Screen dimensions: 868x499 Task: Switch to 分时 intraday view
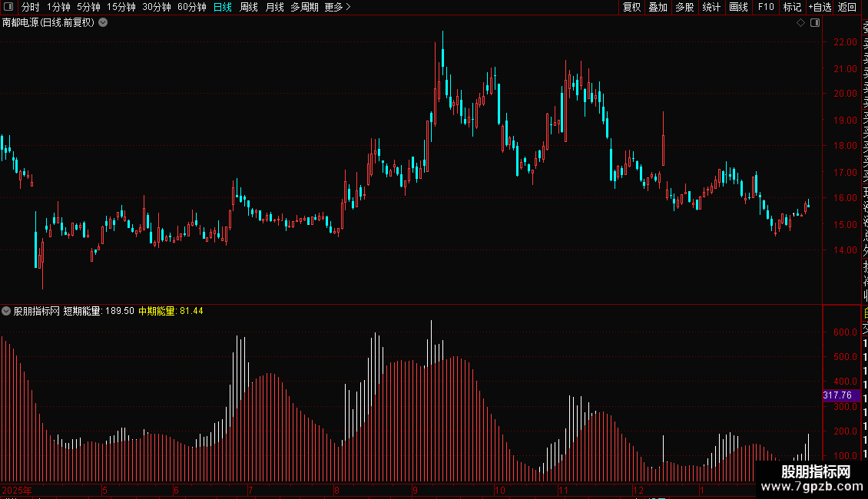pyautogui.click(x=31, y=7)
